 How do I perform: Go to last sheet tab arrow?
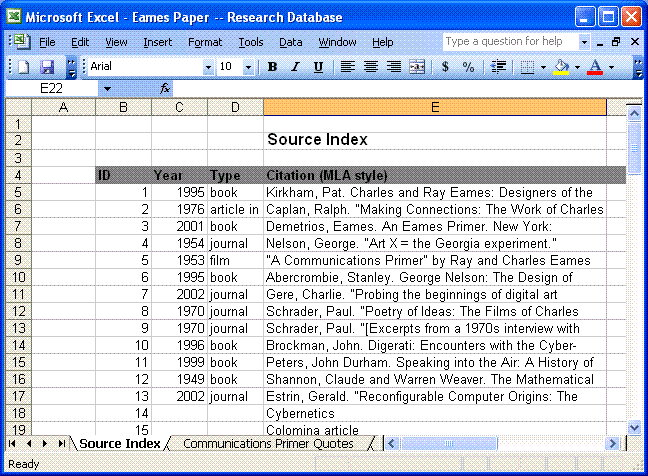tap(62, 443)
